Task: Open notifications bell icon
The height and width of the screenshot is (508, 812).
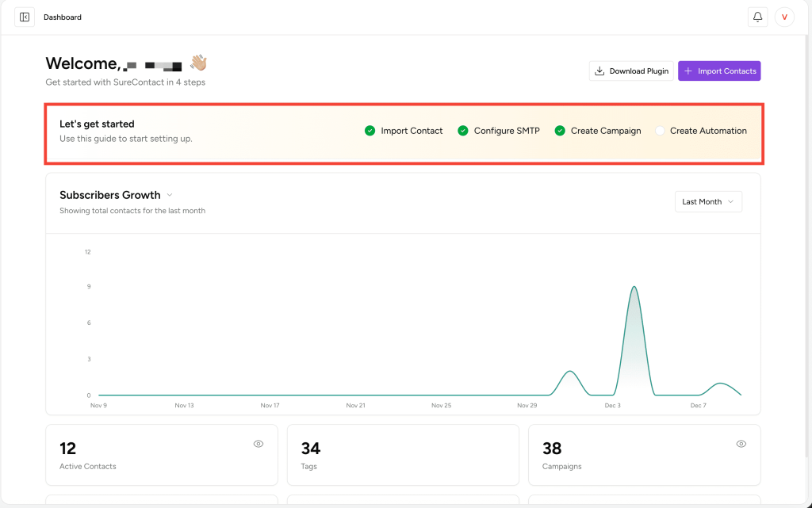Action: point(757,17)
